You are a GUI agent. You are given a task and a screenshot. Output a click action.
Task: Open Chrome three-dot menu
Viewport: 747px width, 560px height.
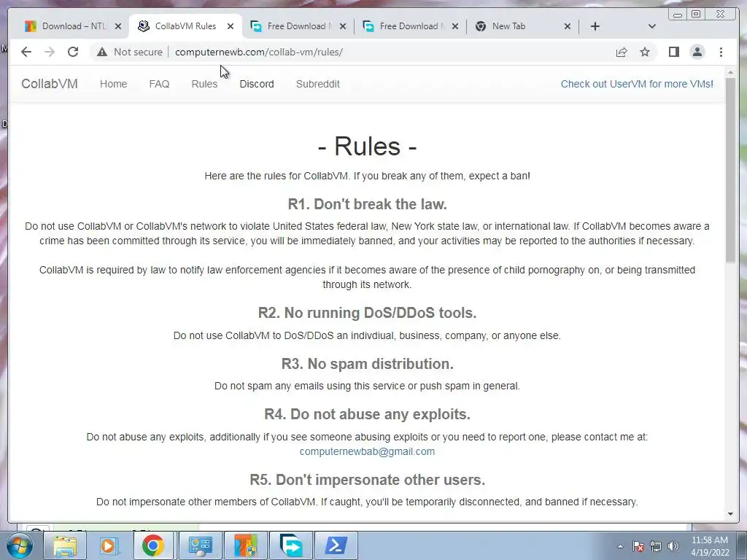(x=721, y=52)
